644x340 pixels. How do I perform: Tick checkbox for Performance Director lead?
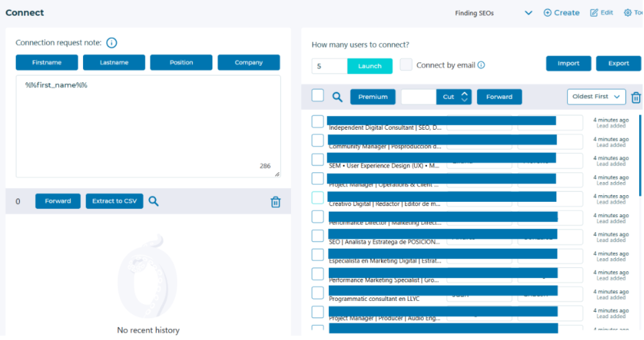pos(317,216)
